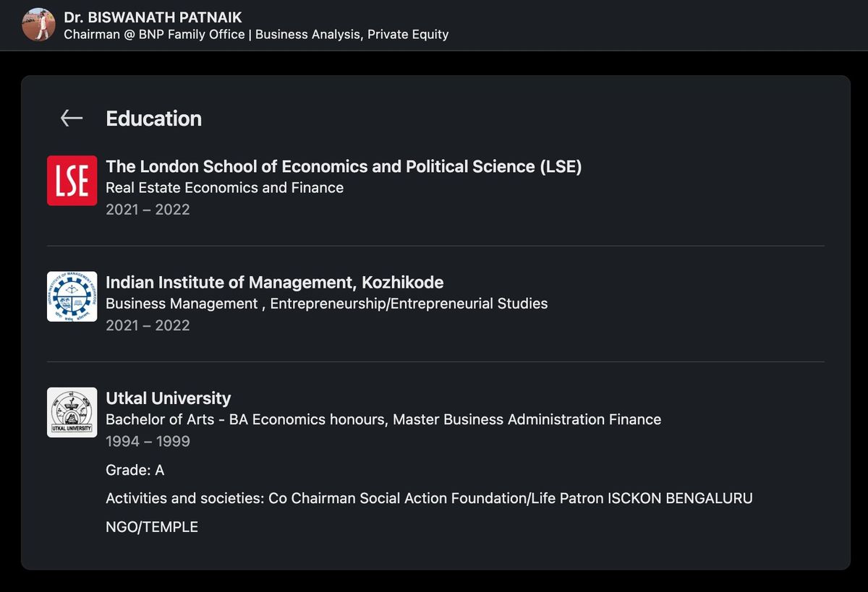Select the Indian Institute of Management Kozhikode logo

pos(72,296)
